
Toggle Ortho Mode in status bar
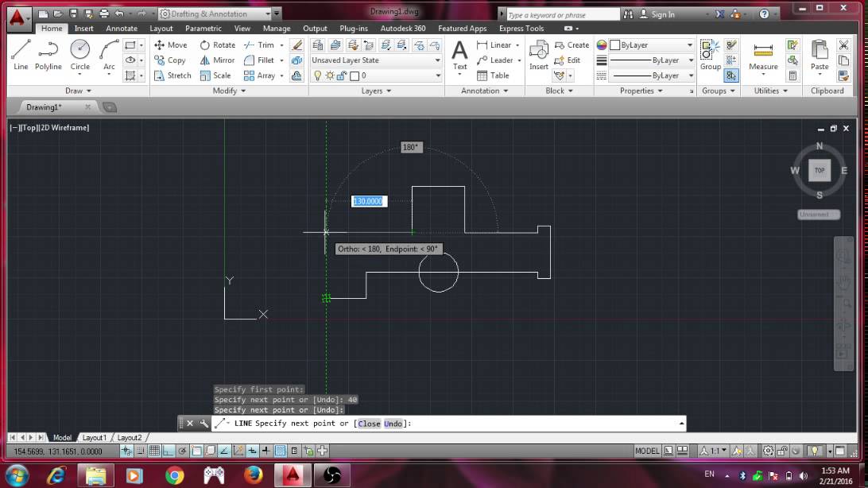click(169, 451)
